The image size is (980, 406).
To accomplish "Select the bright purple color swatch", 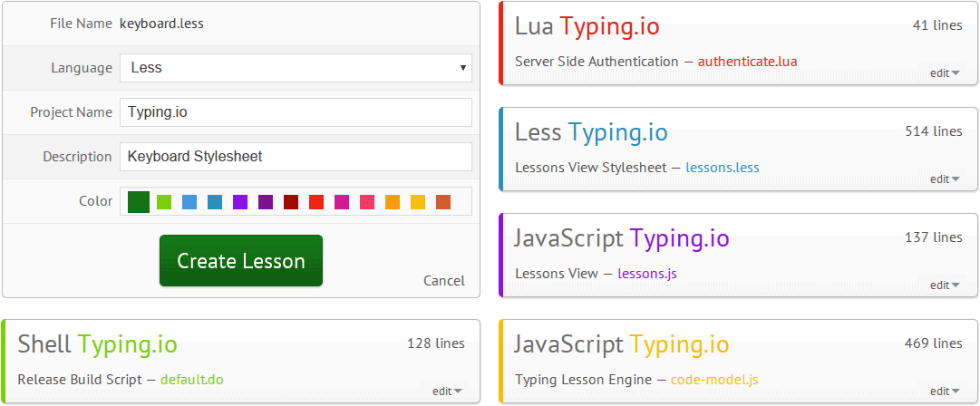I will (240, 202).
